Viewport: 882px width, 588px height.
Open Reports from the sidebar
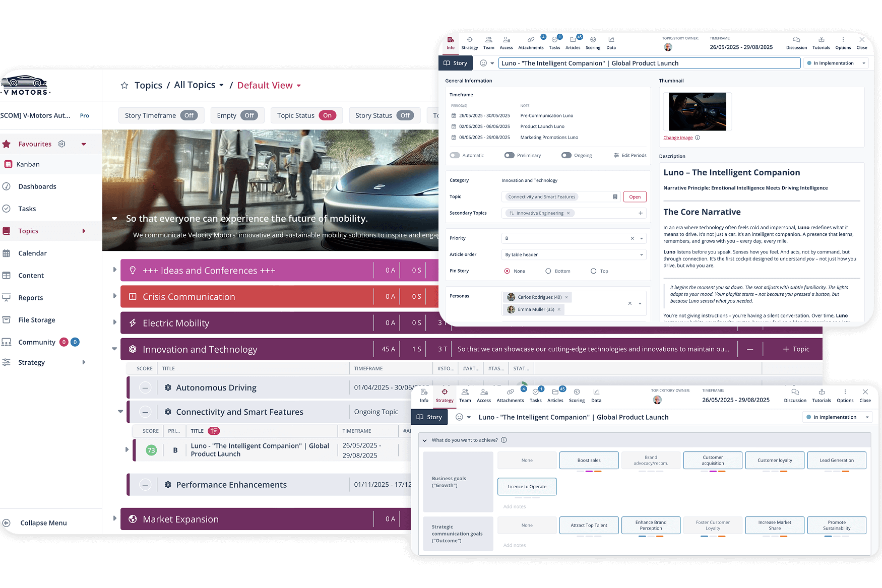(31, 298)
